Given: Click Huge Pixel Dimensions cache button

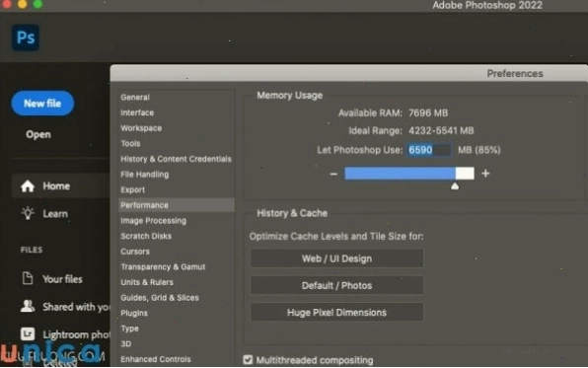Looking at the screenshot, I should (x=336, y=312).
